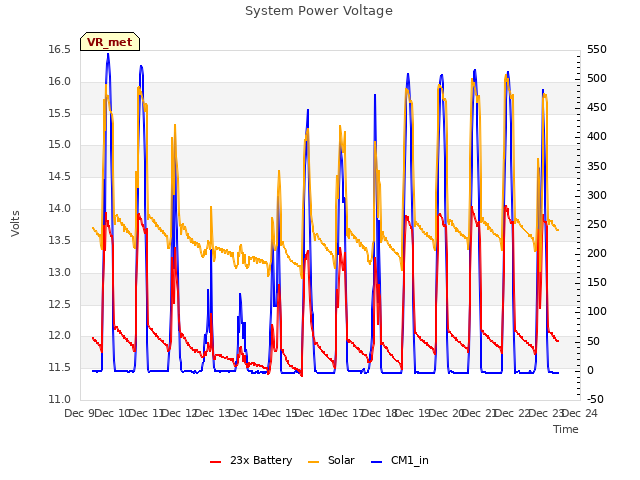This screenshot has width=640, height=480.
Task: Click the CM1_in legend entry
Action: coord(400,460)
